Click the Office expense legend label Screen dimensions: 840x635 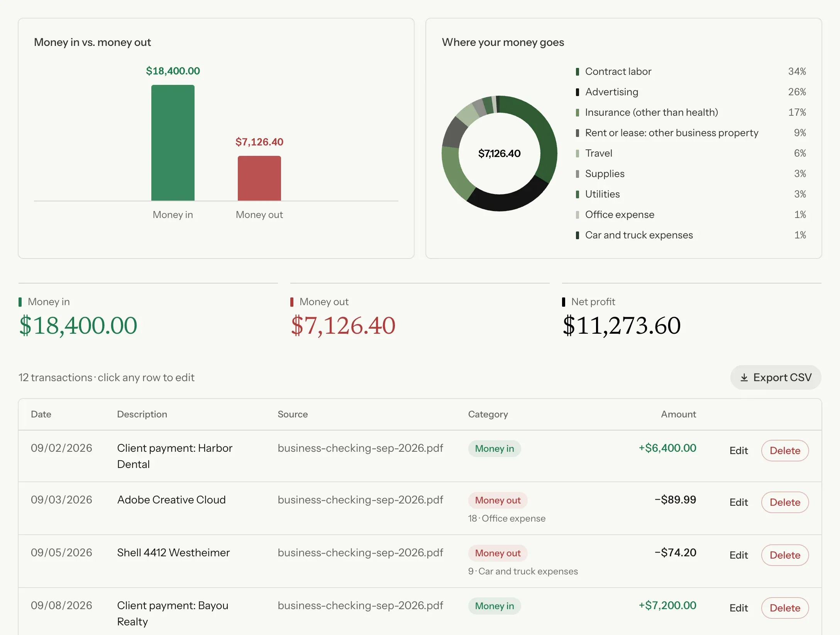click(620, 214)
